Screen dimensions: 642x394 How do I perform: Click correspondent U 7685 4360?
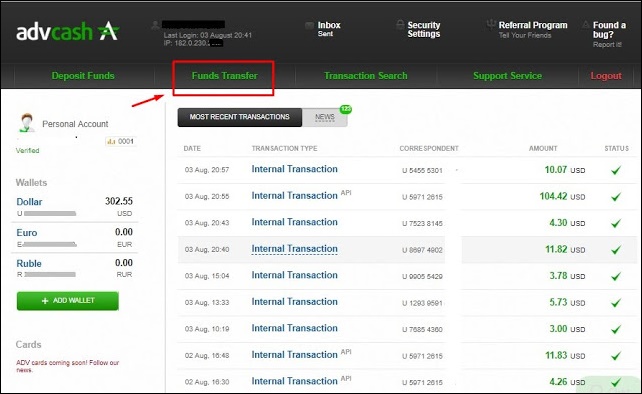422,329
